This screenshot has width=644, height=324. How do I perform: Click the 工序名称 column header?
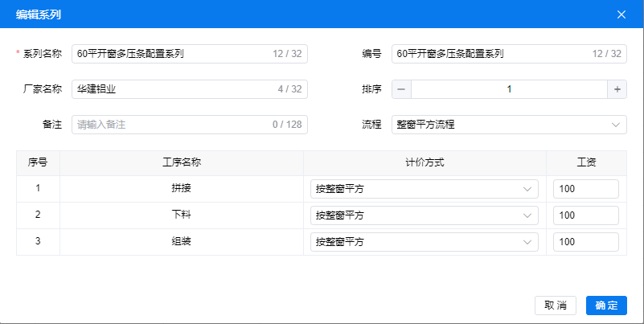[x=181, y=162]
